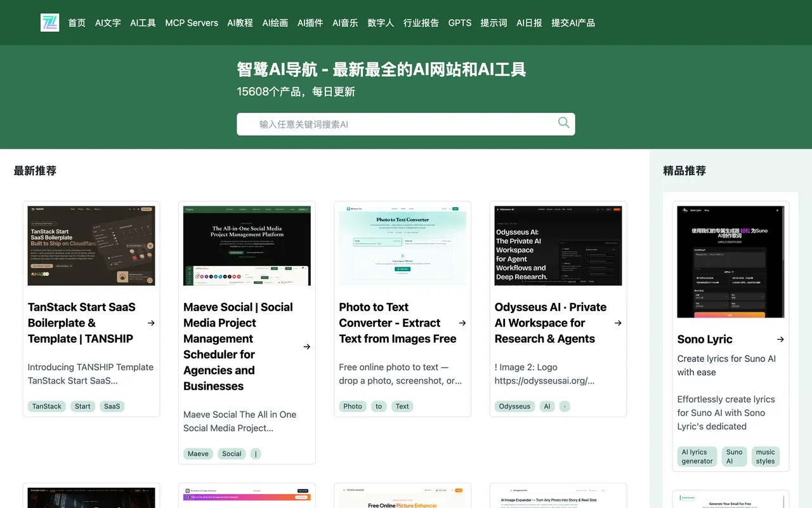Open the AI工具 nav item
The width and height of the screenshot is (812, 508).
pos(143,23)
